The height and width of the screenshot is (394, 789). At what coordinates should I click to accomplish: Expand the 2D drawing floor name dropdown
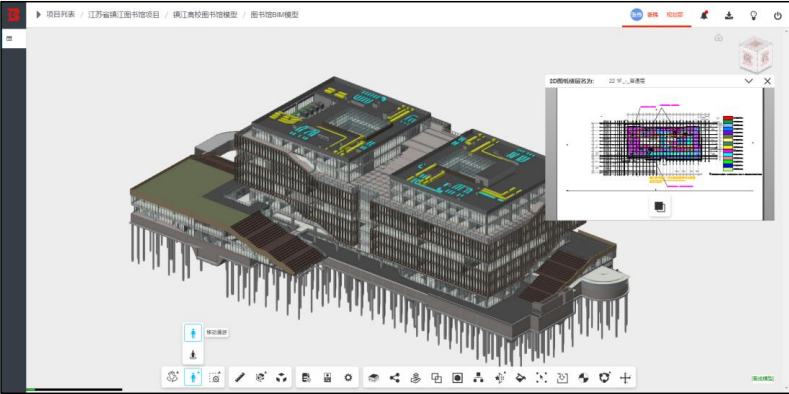coord(749,81)
